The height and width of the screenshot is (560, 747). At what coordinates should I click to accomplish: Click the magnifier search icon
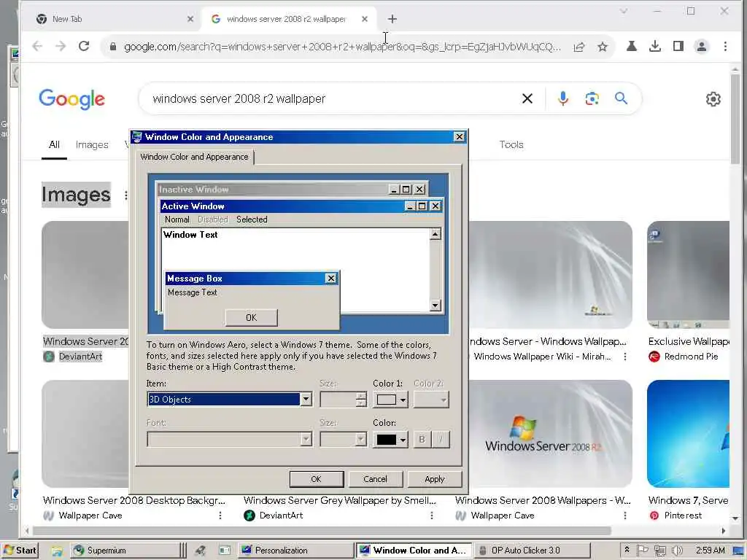point(621,98)
